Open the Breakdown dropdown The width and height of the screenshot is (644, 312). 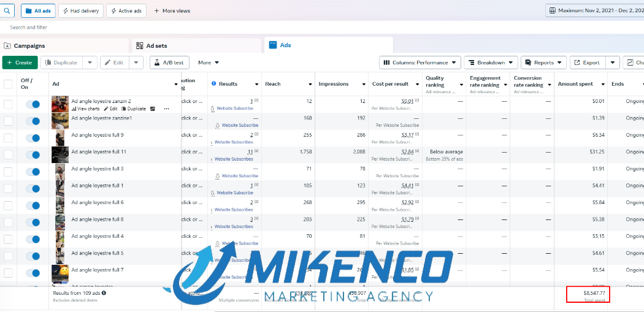tap(491, 63)
